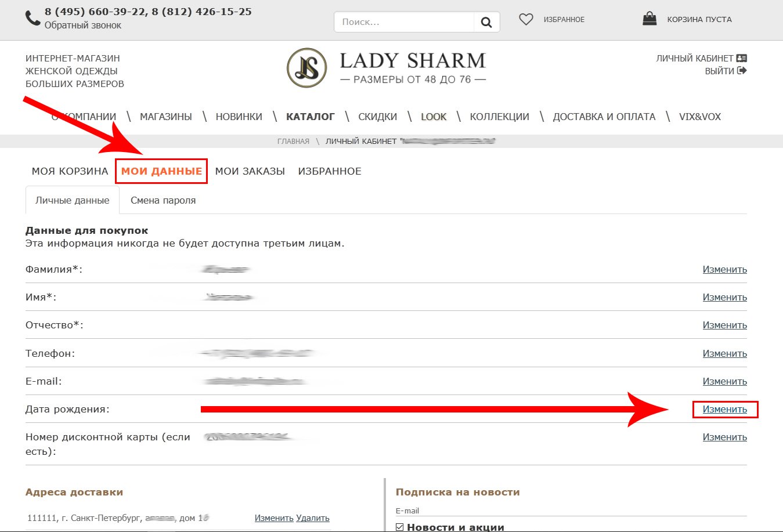The width and height of the screenshot is (783, 532).
Task: Click the Главная breadcrumb link
Action: pyautogui.click(x=293, y=142)
